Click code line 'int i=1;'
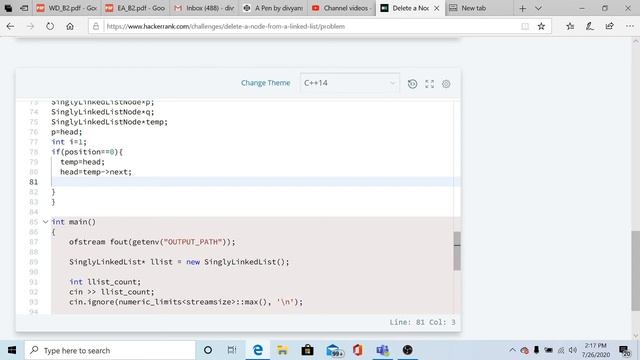 click(69, 142)
